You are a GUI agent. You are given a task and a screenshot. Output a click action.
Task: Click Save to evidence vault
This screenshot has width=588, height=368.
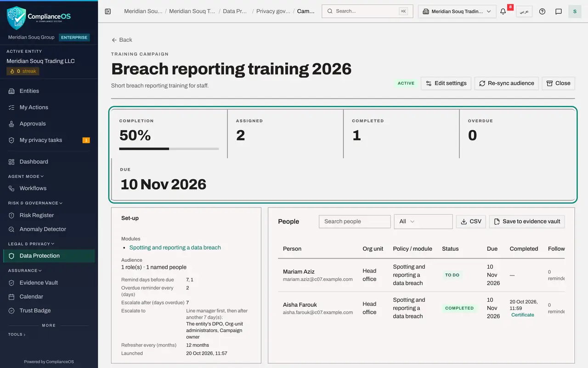tap(527, 221)
